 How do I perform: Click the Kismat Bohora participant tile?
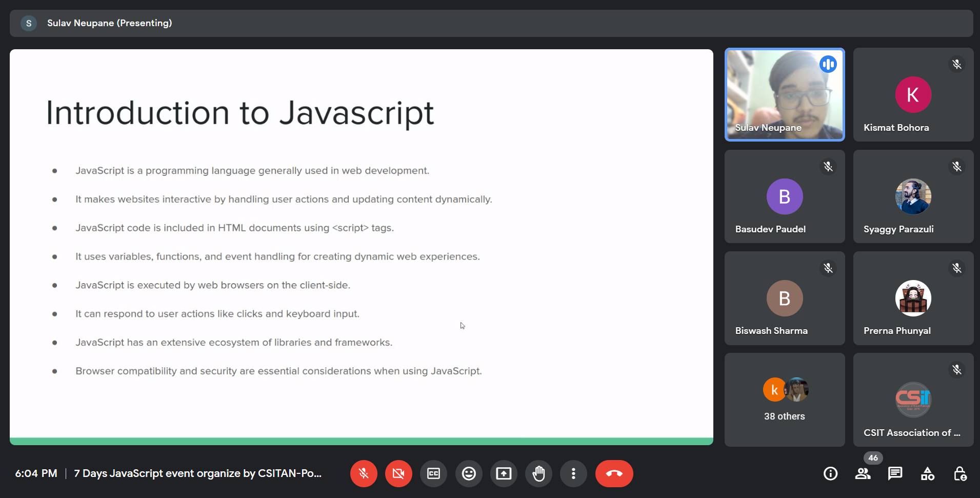[913, 94]
